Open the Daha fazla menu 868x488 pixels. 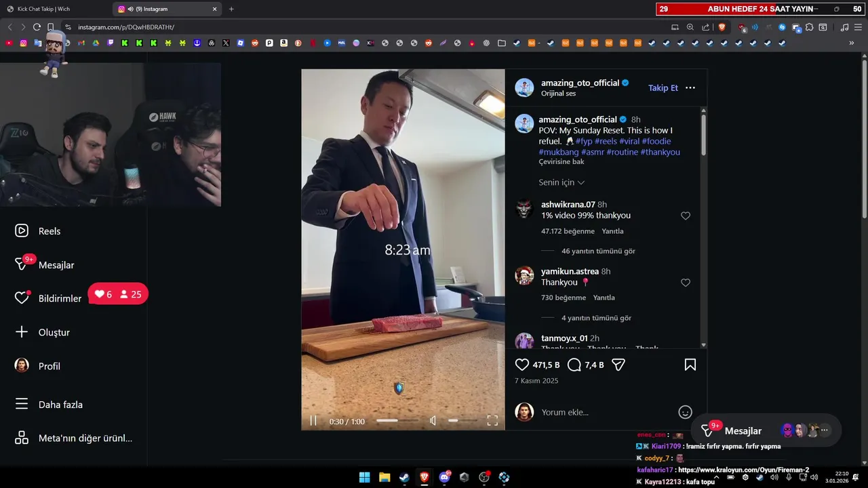49,405
